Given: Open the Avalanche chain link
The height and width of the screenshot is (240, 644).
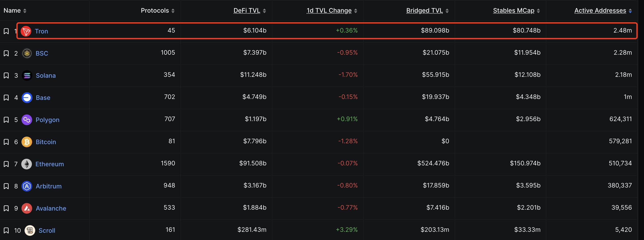Looking at the screenshot, I should (x=51, y=208).
